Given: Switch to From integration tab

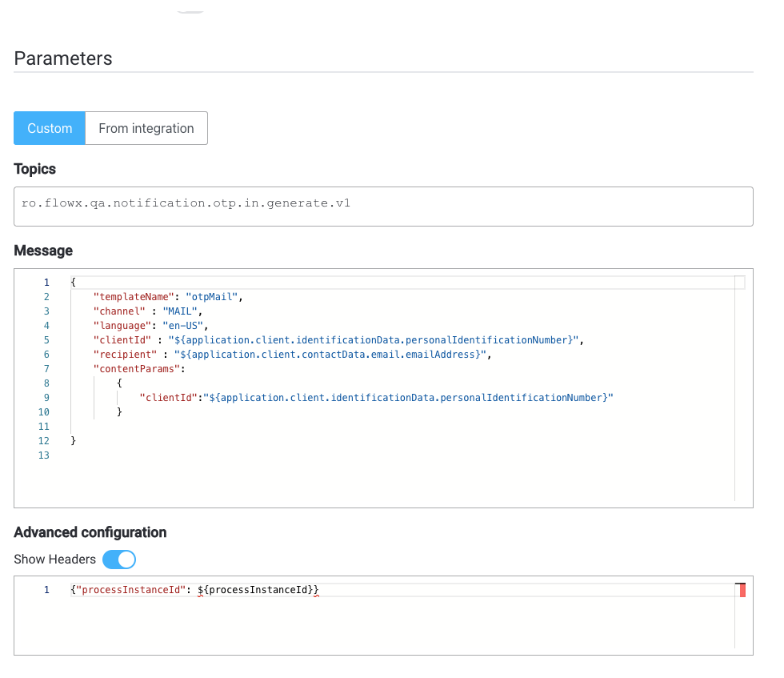Looking at the screenshot, I should point(146,128).
